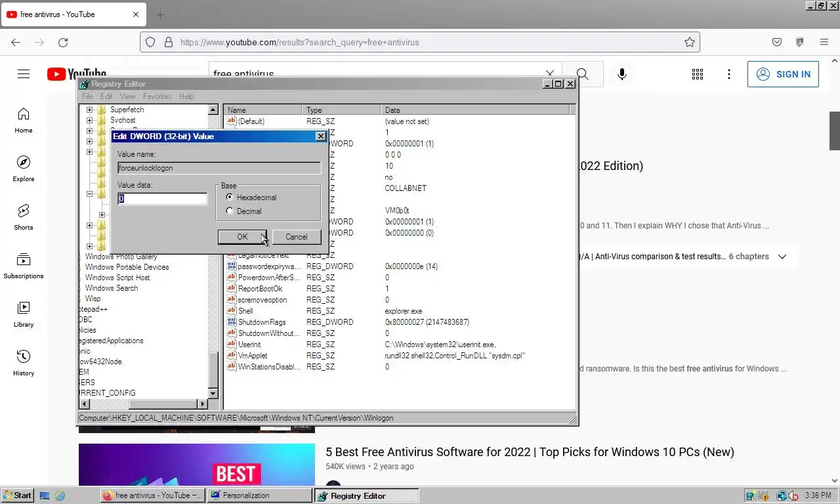Viewport: 840px width, 504px height.
Task: Select the Hexadecimal base option
Action: coord(229,197)
